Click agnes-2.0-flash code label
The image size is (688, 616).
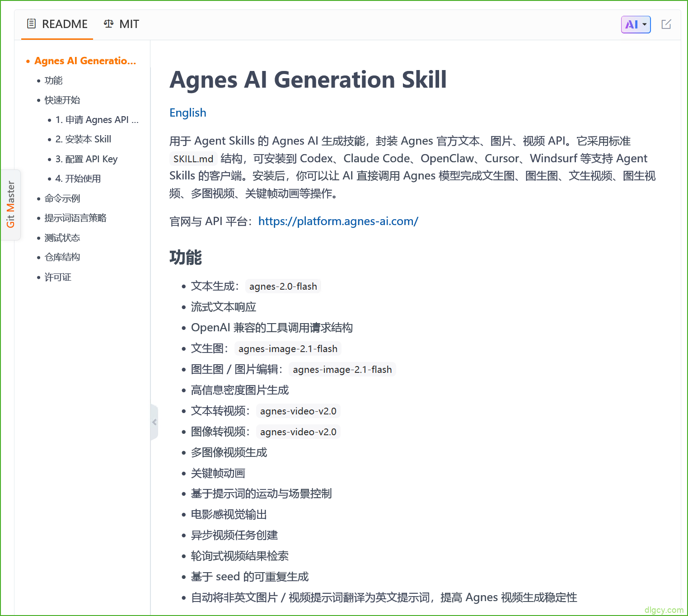coord(283,287)
